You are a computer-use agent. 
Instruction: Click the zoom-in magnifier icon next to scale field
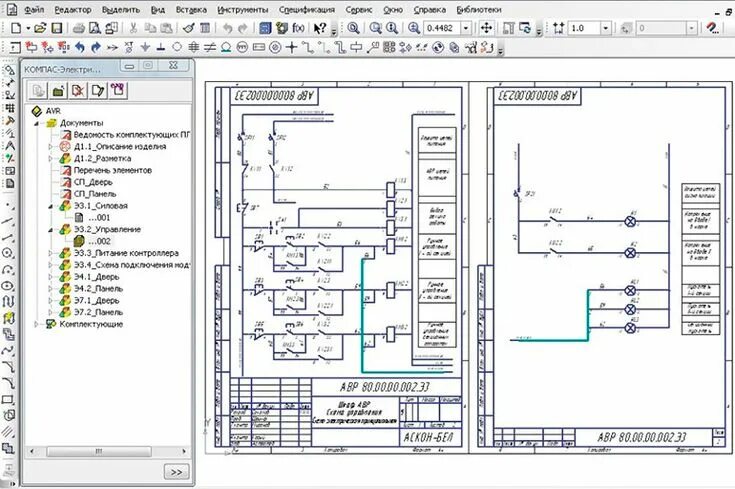pyautogui.click(x=415, y=28)
